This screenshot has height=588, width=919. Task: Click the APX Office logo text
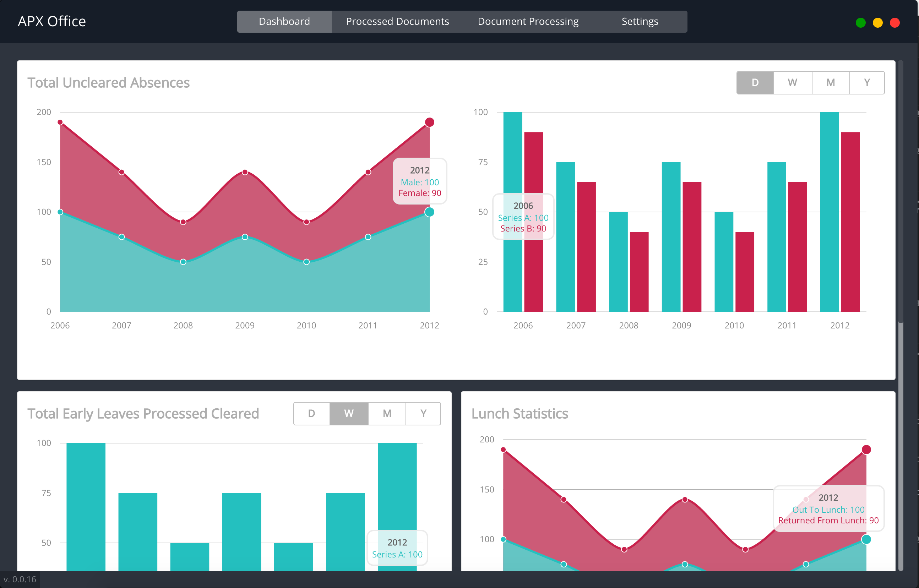point(51,21)
